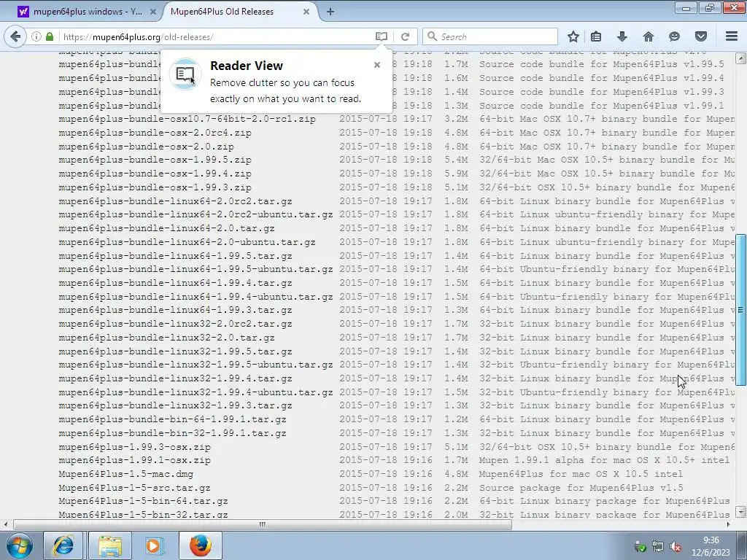This screenshot has height=560, width=747.
Task: Open the Windows Start menu
Action: [20, 545]
